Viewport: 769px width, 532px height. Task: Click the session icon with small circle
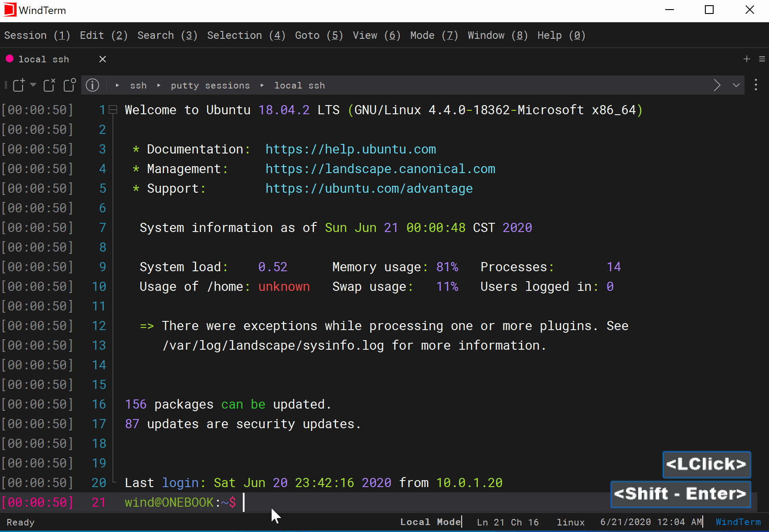[x=70, y=85]
